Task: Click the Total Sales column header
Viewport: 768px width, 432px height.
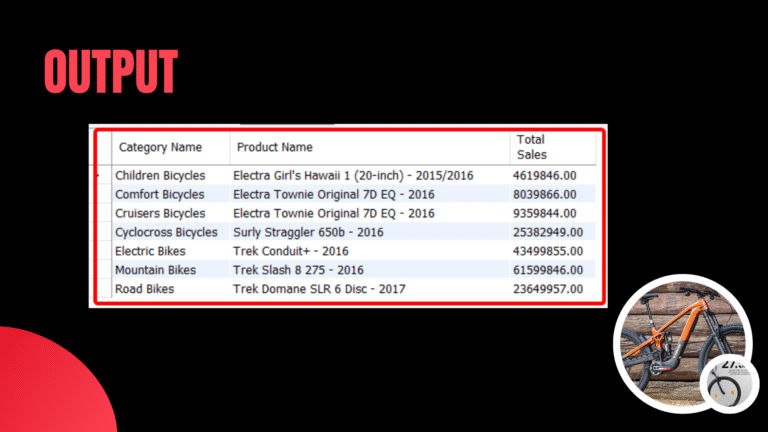Action: [531, 147]
